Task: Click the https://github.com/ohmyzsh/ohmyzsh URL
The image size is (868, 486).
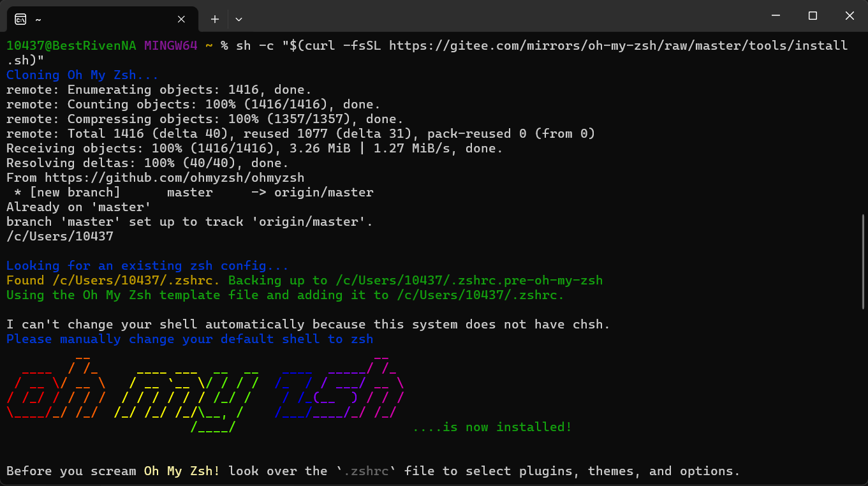Action: point(174,177)
